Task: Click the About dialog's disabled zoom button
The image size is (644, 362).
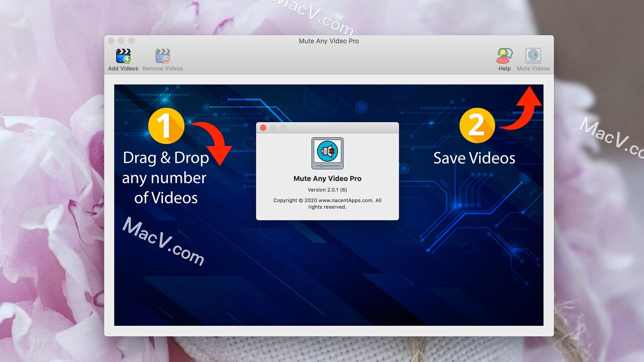Action: (x=283, y=128)
